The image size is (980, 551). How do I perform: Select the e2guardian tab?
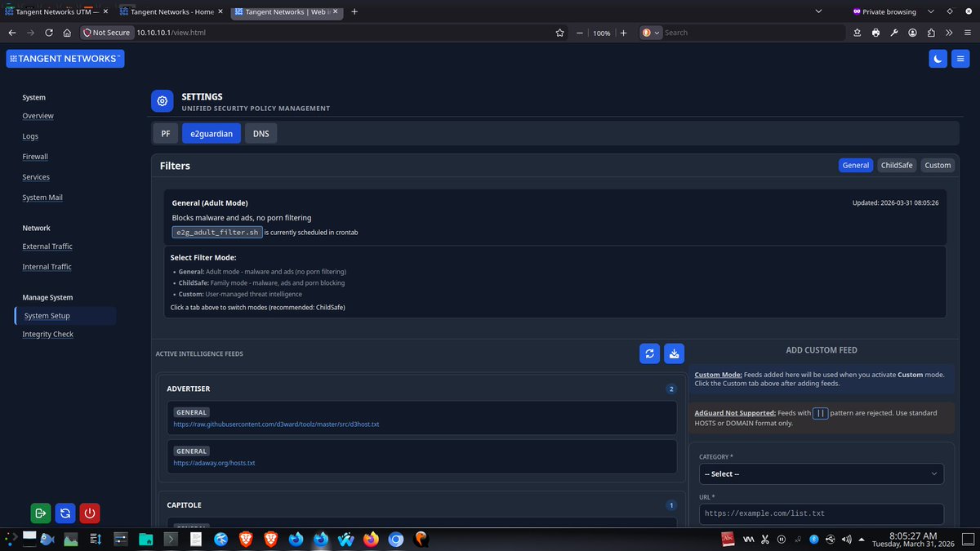click(x=212, y=133)
